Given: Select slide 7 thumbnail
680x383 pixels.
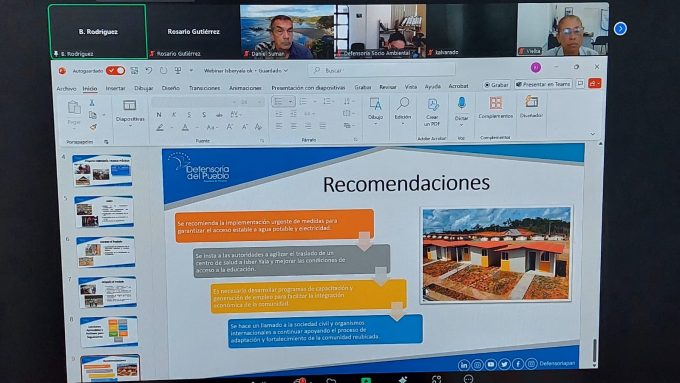Looking at the screenshot, I should tap(107, 292).
